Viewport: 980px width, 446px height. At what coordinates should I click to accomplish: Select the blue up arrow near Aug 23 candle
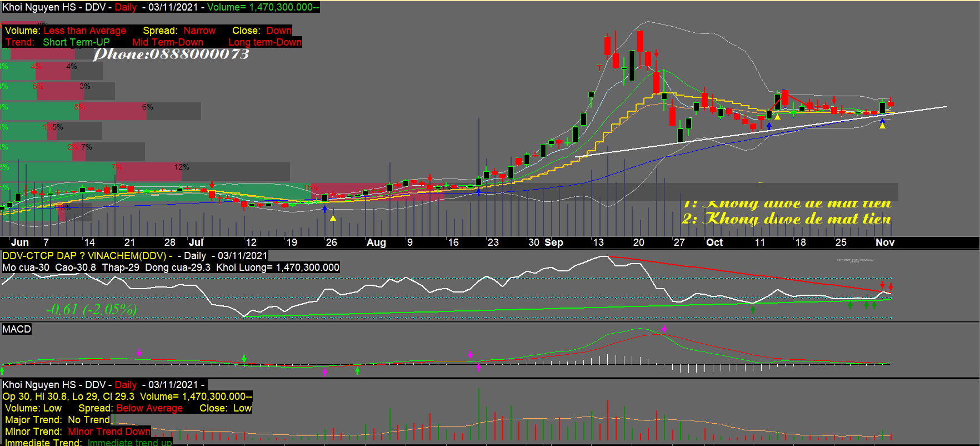[478, 192]
